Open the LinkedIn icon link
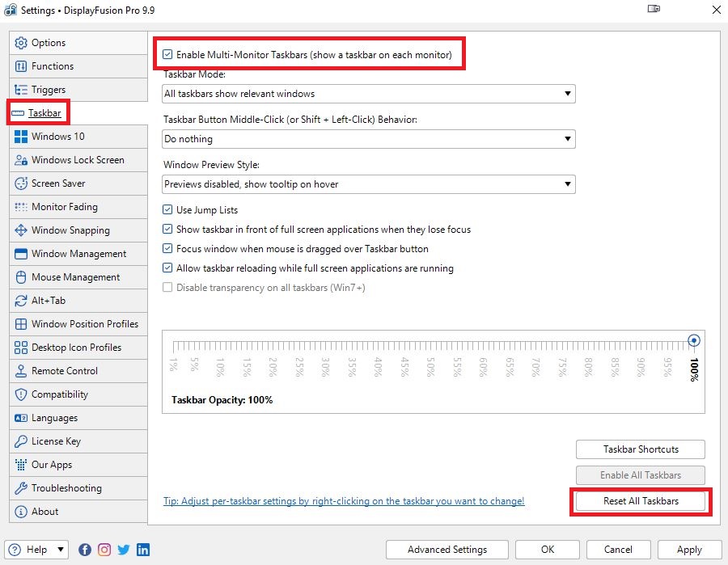The image size is (728, 565). [143, 550]
